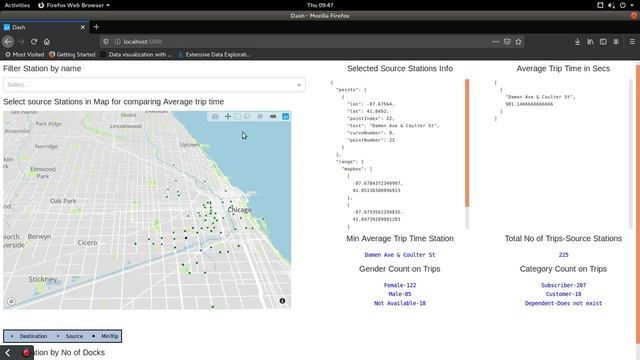Toggle hover mode icon in map toolbar
Image resolution: width=640 pixels, height=360 pixels.
click(x=273, y=117)
